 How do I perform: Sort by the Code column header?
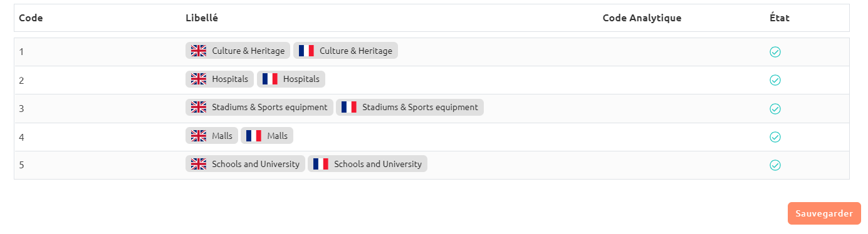31,18
